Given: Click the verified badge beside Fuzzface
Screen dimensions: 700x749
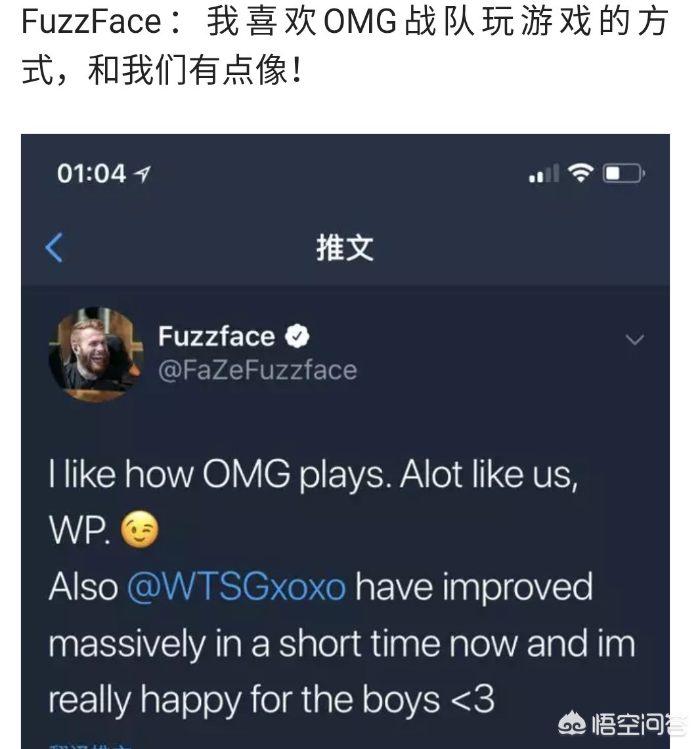Looking at the screenshot, I should coord(297,336).
